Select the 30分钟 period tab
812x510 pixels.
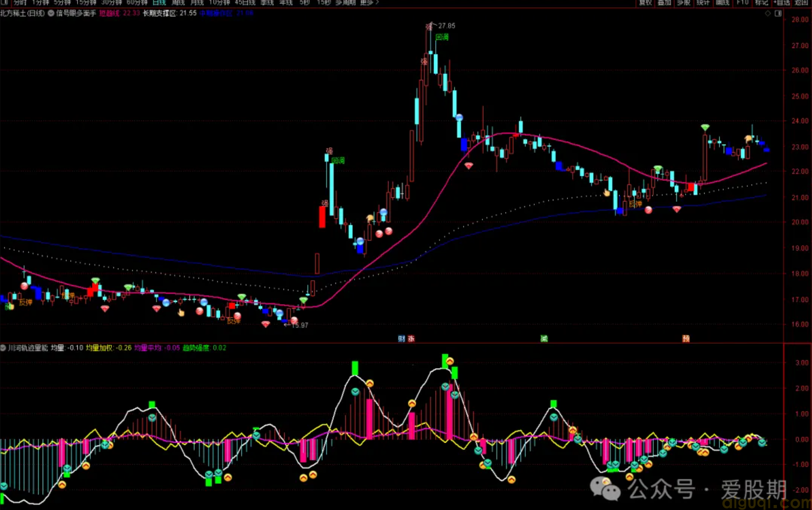[111, 2]
